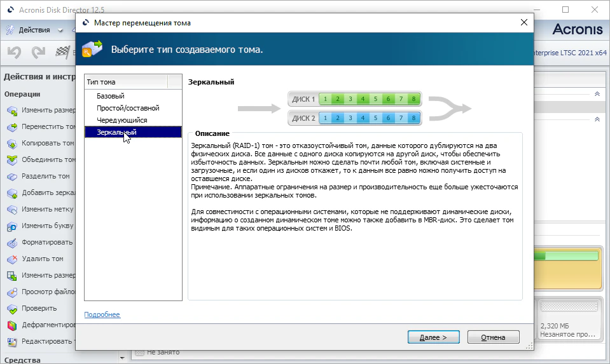Viewport: 610px width, 364px height.
Task: Click the Форматировать icon in sidebar
Action: [12, 242]
